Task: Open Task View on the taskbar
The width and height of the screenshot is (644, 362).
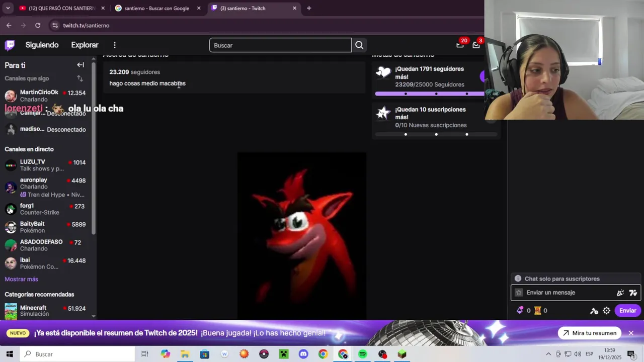Action: (145, 354)
